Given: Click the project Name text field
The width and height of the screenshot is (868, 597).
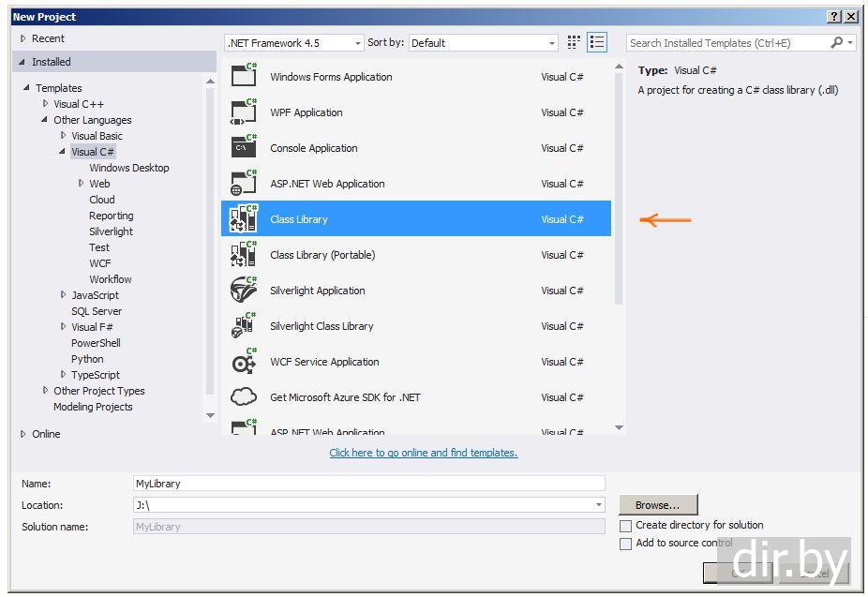Looking at the screenshot, I should tap(369, 484).
